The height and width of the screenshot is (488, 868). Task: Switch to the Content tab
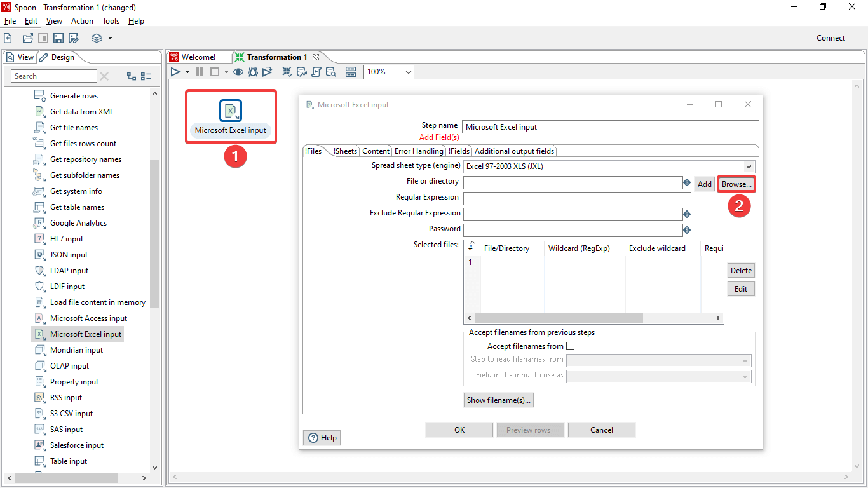pos(376,151)
